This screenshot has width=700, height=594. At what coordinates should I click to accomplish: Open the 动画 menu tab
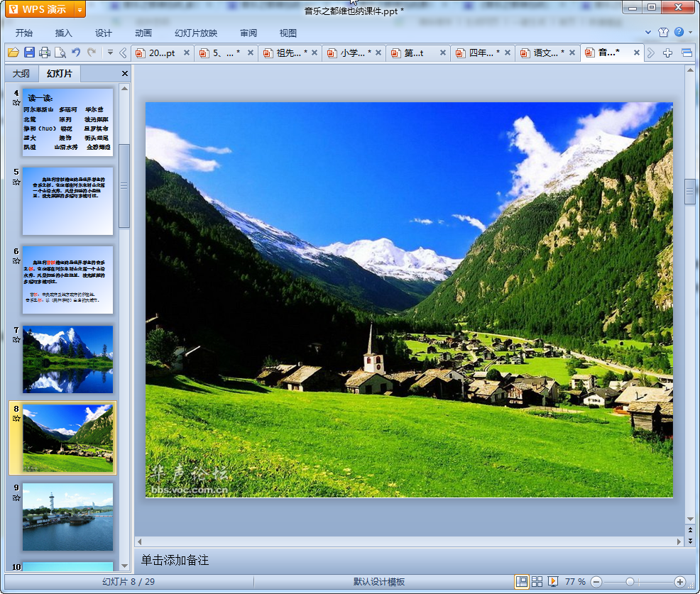click(x=143, y=33)
